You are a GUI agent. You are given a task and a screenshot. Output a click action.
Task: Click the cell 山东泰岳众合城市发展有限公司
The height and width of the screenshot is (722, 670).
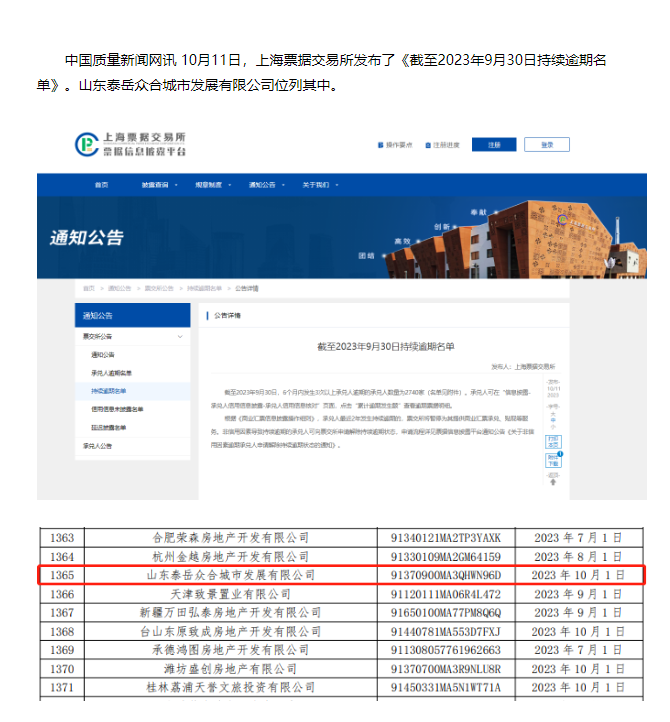[231, 575]
